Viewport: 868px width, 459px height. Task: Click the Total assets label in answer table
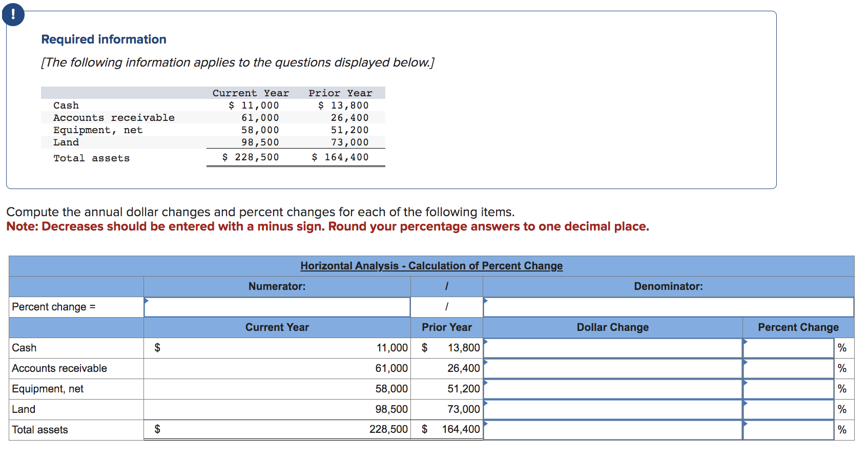pyautogui.click(x=40, y=430)
